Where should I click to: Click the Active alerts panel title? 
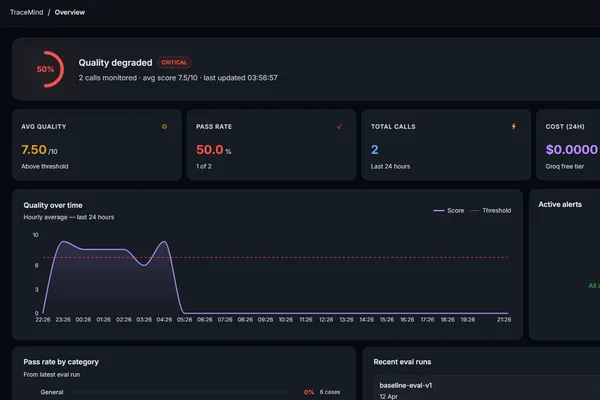560,204
